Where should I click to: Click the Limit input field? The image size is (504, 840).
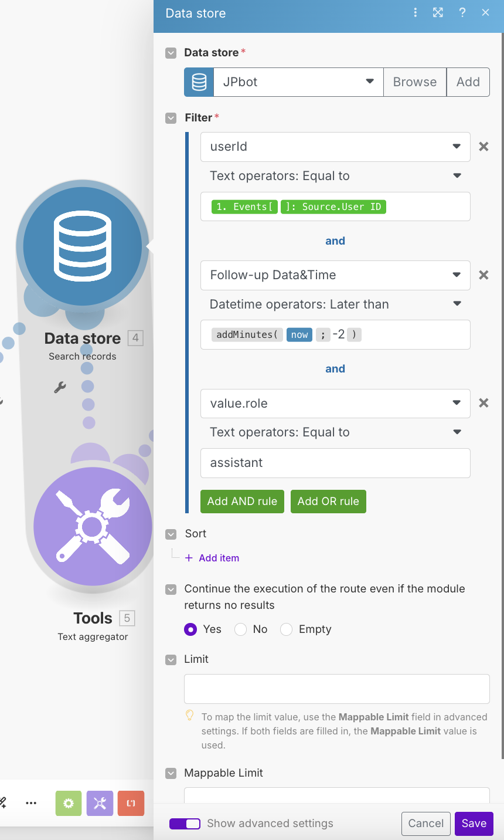(336, 689)
